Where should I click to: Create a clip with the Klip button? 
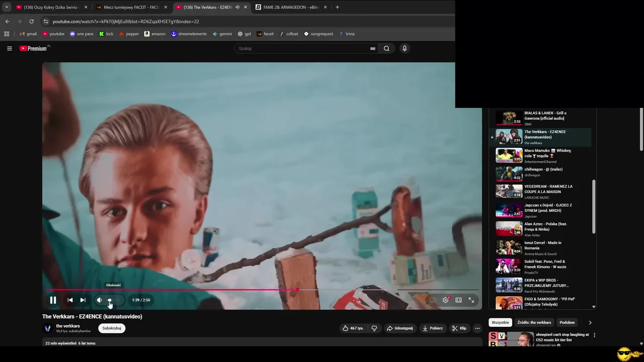click(x=459, y=328)
